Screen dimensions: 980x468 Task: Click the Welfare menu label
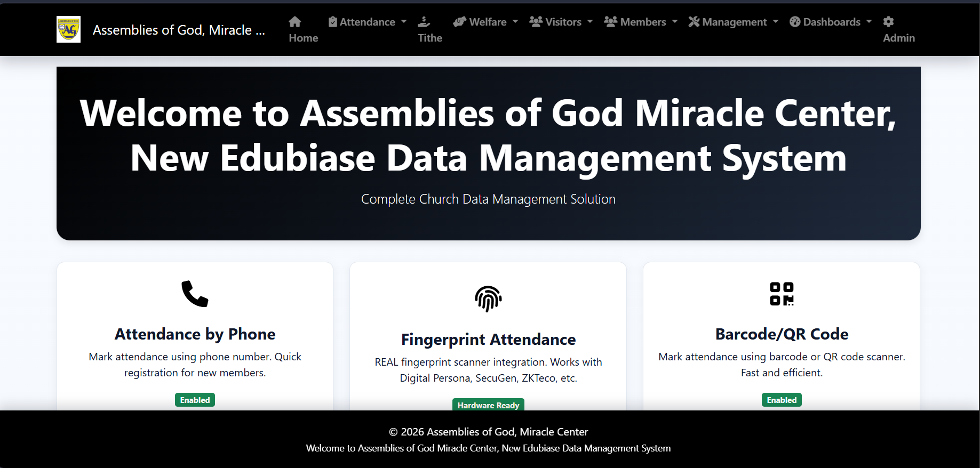488,22
